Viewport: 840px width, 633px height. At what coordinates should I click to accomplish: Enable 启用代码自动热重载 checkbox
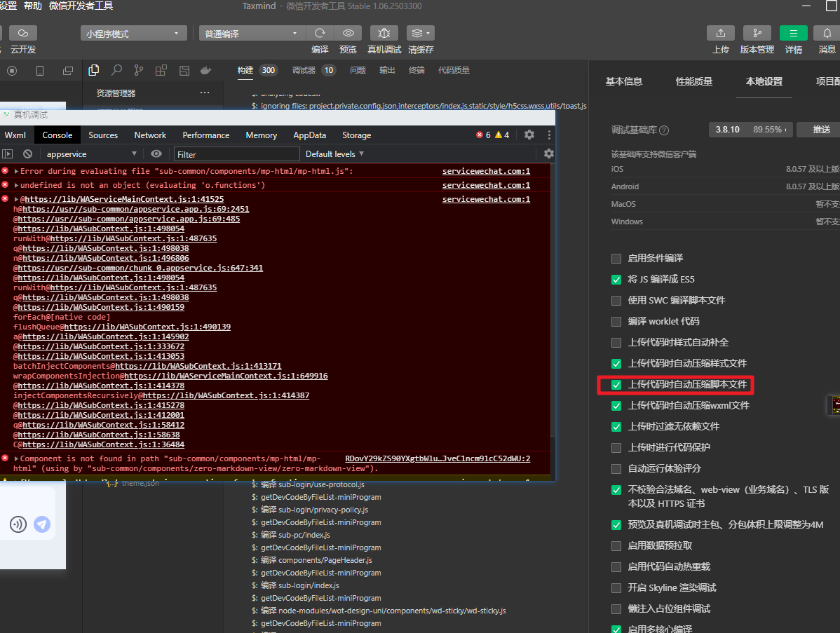click(616, 566)
